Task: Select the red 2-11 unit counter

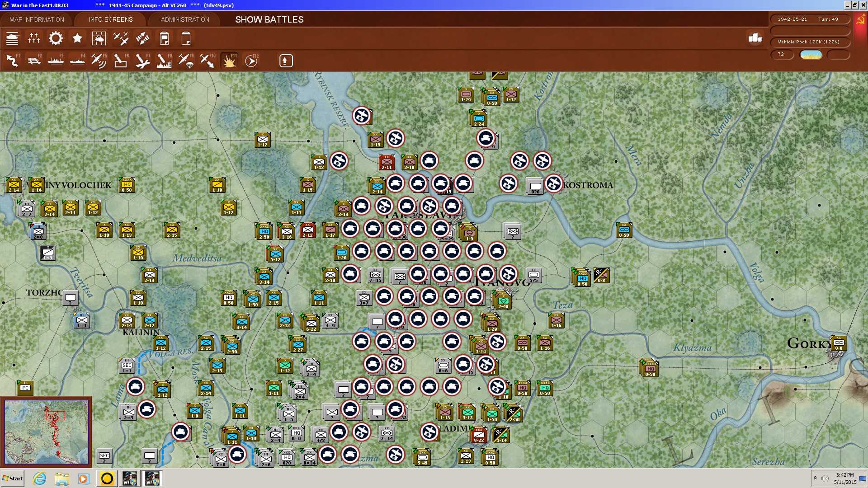Action: (387, 162)
